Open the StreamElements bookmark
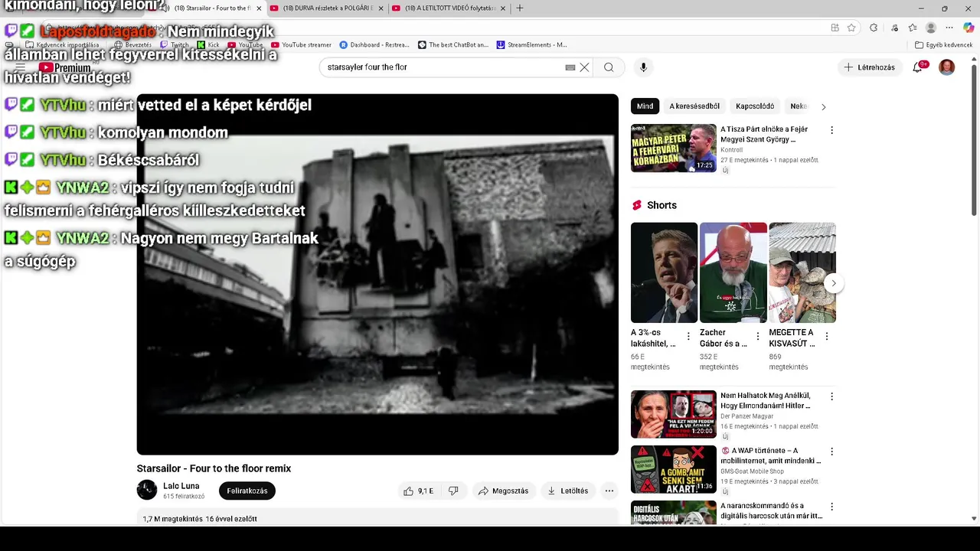The width and height of the screenshot is (980, 551). 532,45
